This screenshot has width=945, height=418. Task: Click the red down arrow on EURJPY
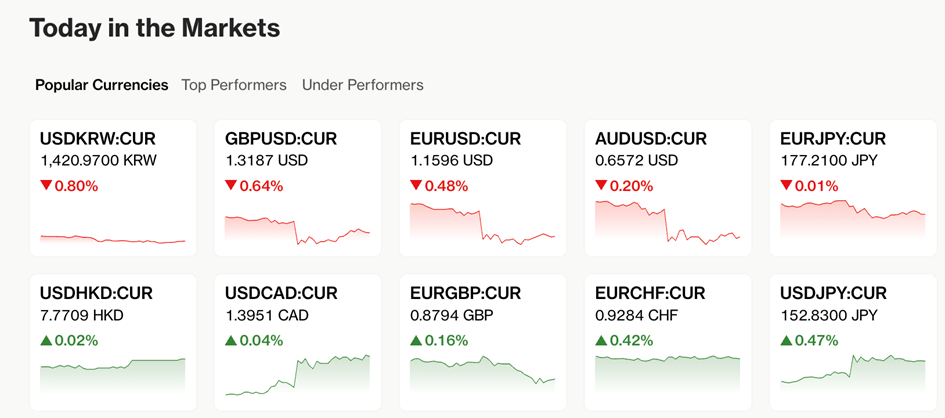(786, 185)
